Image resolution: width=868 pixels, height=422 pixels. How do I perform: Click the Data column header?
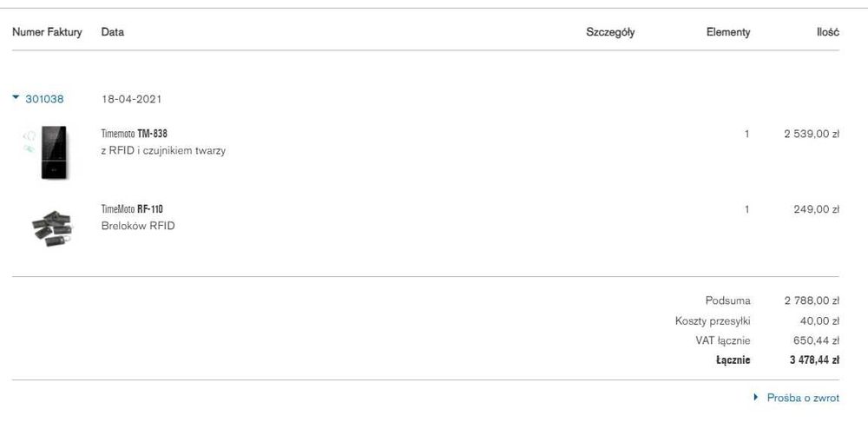pyautogui.click(x=113, y=32)
